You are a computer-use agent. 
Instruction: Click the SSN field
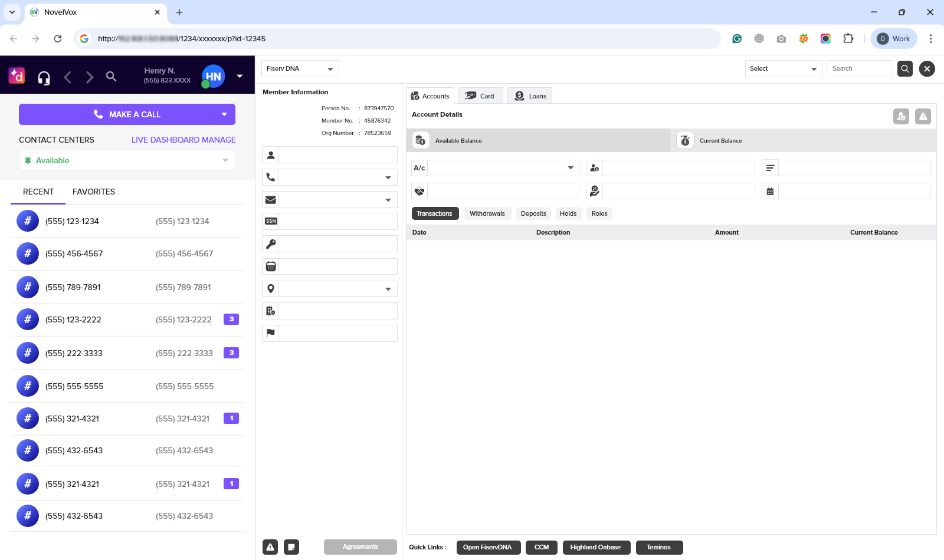coord(338,222)
